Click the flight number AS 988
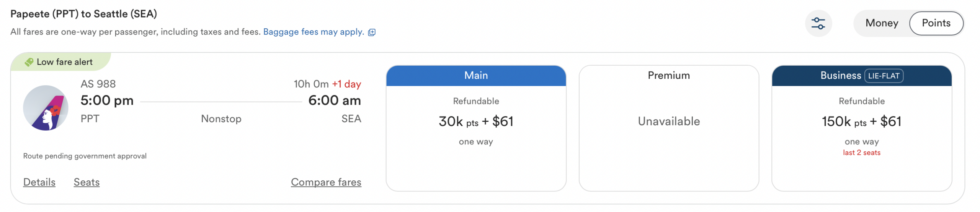The width and height of the screenshot is (980, 212). (98, 84)
